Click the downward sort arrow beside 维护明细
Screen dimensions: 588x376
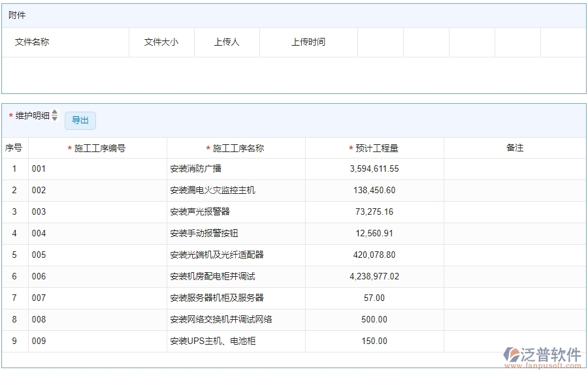(x=54, y=118)
